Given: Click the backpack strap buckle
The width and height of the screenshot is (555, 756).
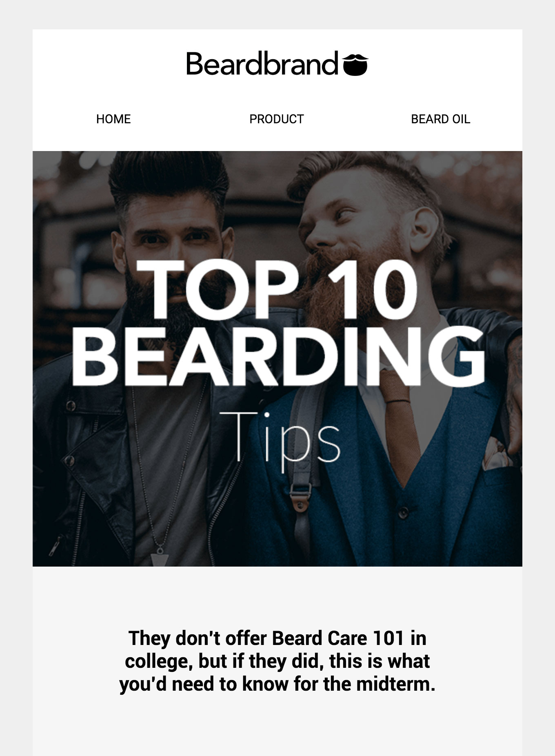Looking at the screenshot, I should (301, 491).
